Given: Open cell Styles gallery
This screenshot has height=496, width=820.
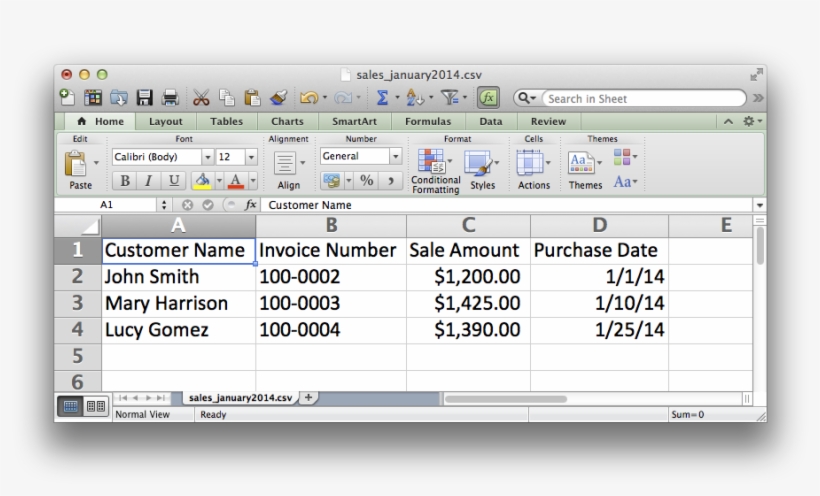Looking at the screenshot, I should click(x=482, y=170).
